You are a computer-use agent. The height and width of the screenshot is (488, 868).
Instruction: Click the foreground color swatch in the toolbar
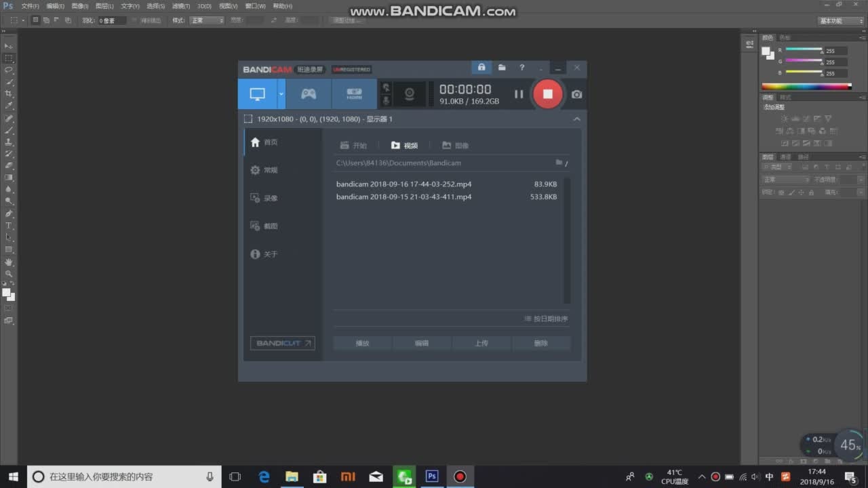(6, 292)
